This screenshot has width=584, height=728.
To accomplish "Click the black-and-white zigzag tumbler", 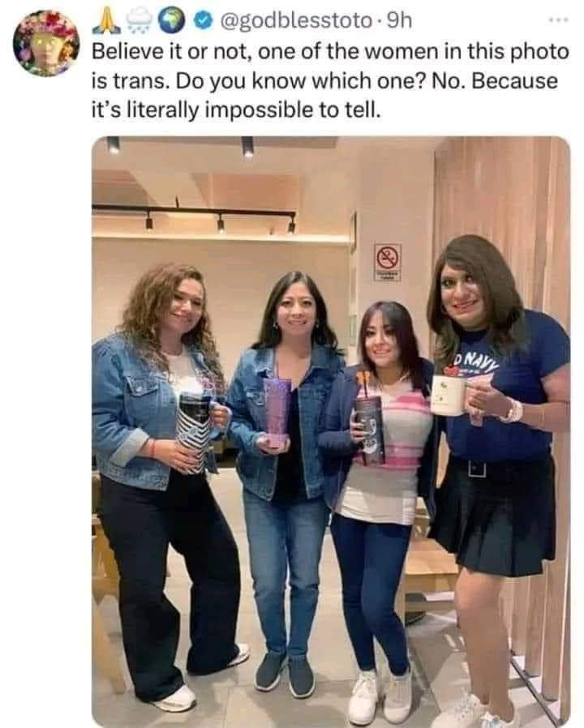I will (193, 433).
